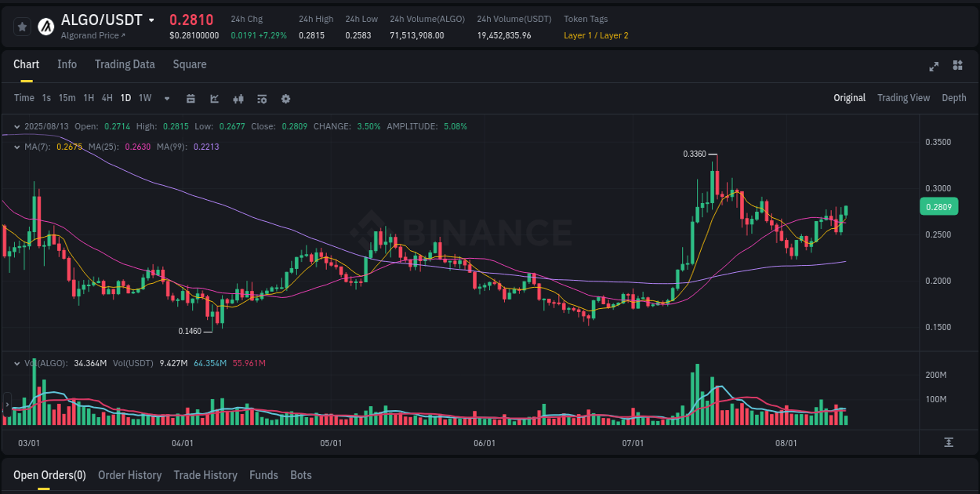980x494 pixels.
Task: Switch to the Trading Data tab
Action: click(x=125, y=64)
